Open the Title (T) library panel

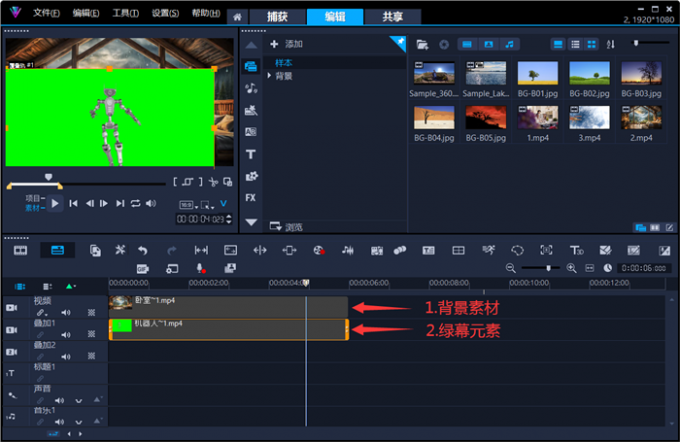251,154
